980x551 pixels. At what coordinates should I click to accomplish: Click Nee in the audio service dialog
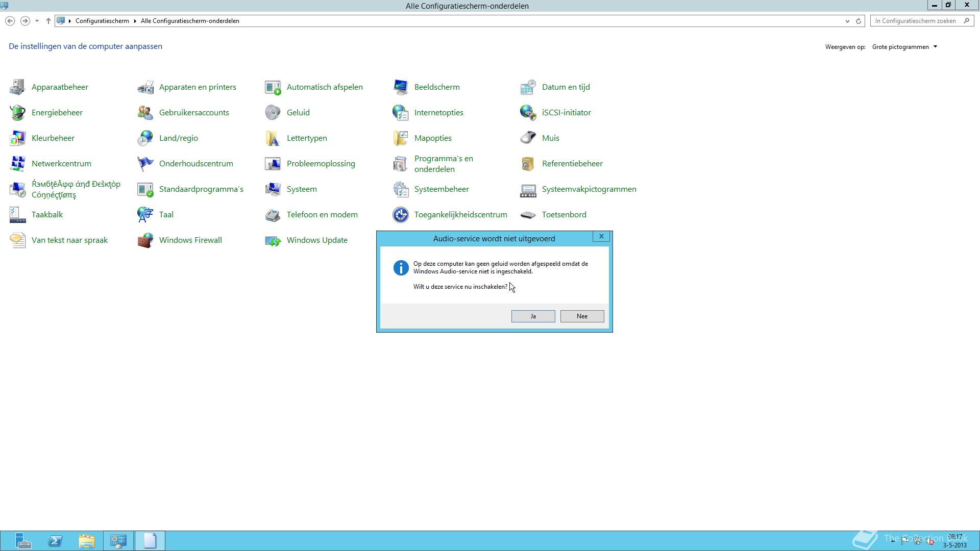(582, 316)
